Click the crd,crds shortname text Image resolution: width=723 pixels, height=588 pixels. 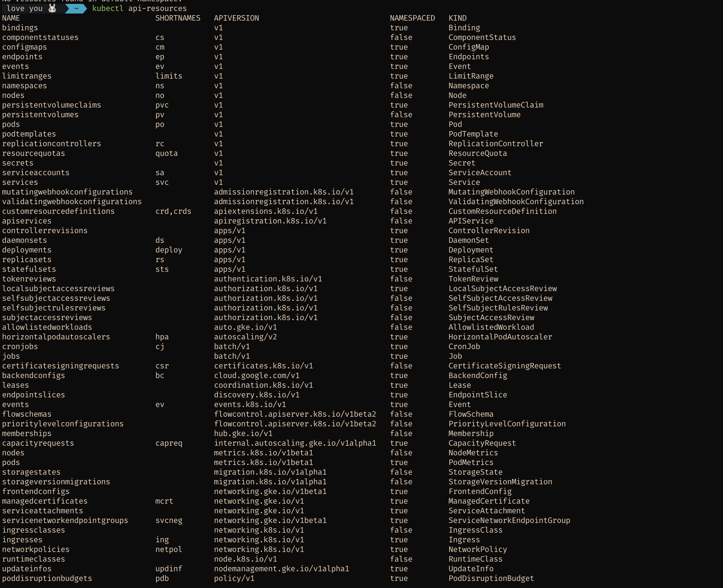pyautogui.click(x=173, y=211)
